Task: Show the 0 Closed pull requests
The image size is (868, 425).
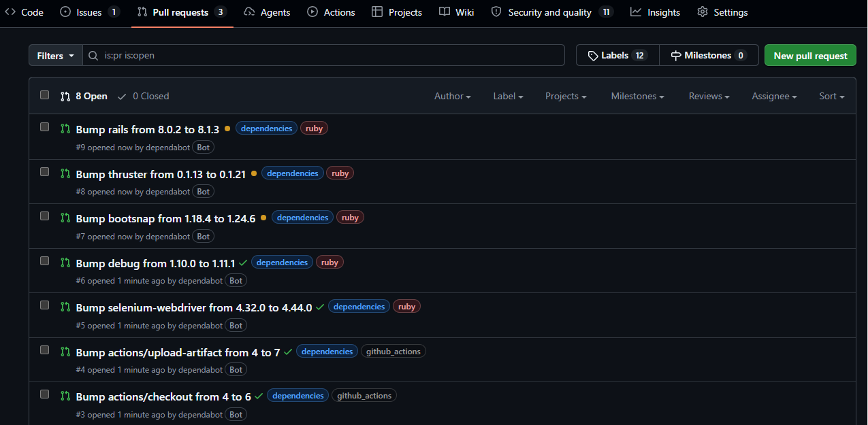Action: point(143,96)
